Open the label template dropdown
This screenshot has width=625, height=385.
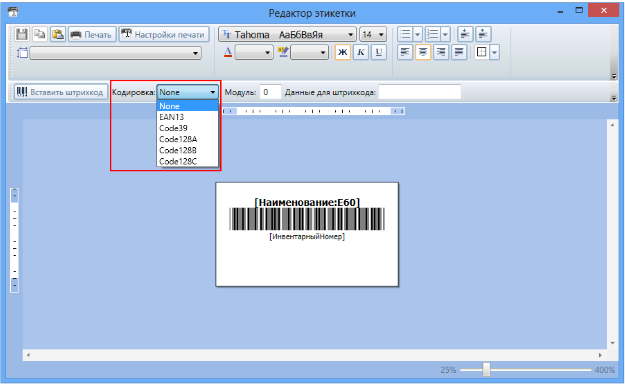[116, 53]
